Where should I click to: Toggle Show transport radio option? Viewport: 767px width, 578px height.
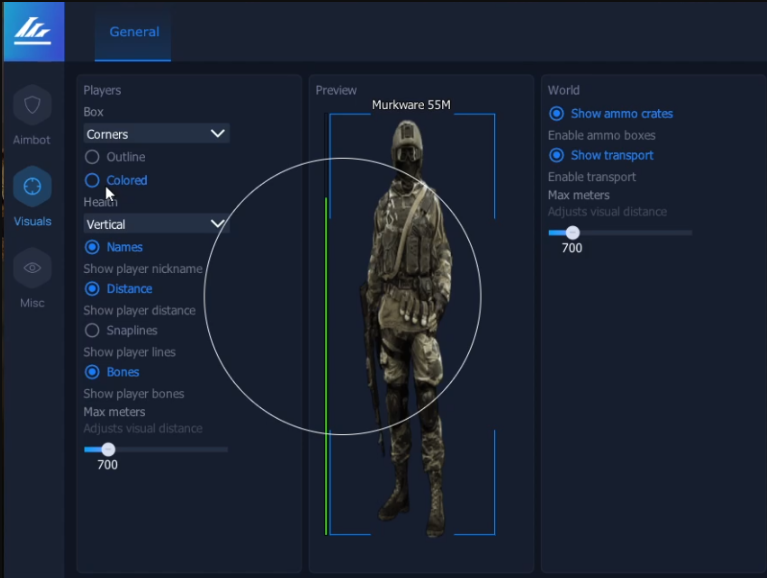click(x=556, y=155)
